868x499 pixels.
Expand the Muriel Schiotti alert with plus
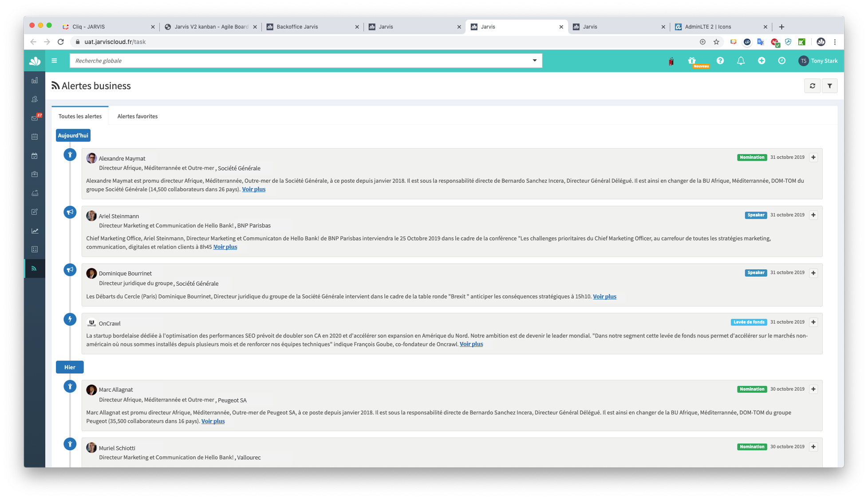pos(813,447)
